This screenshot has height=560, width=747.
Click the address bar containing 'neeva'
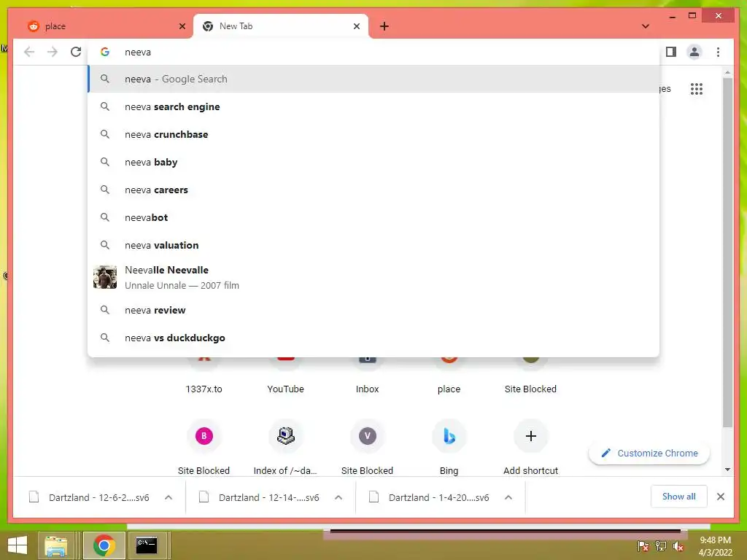[373, 52]
